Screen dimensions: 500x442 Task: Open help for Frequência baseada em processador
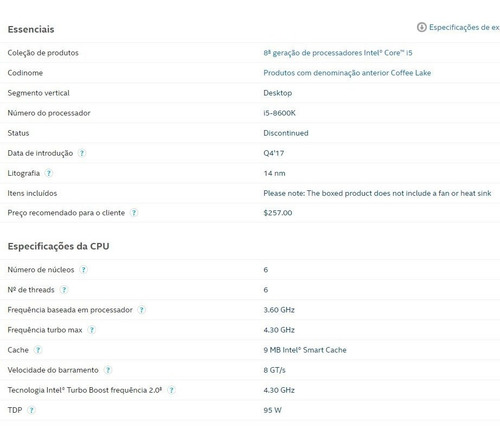point(142,310)
